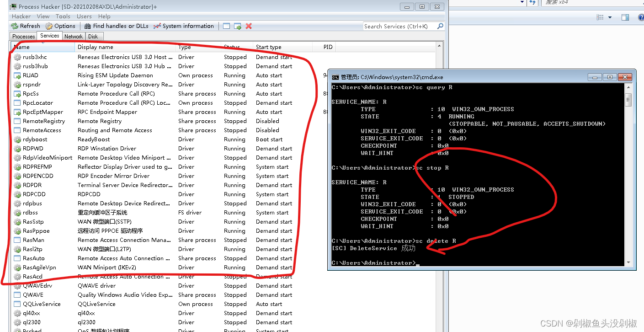Select the RpcEptMapper service icon
The width and height of the screenshot is (644, 332).
coord(17,112)
